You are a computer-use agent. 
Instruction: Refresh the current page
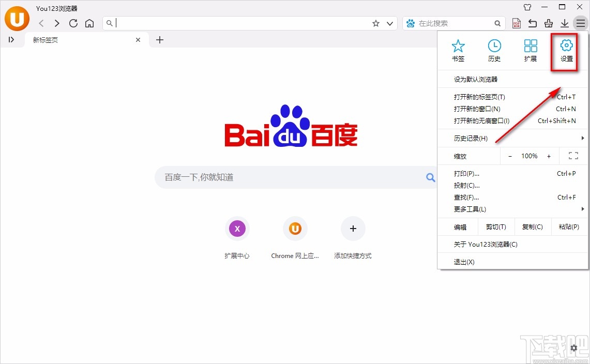(73, 23)
